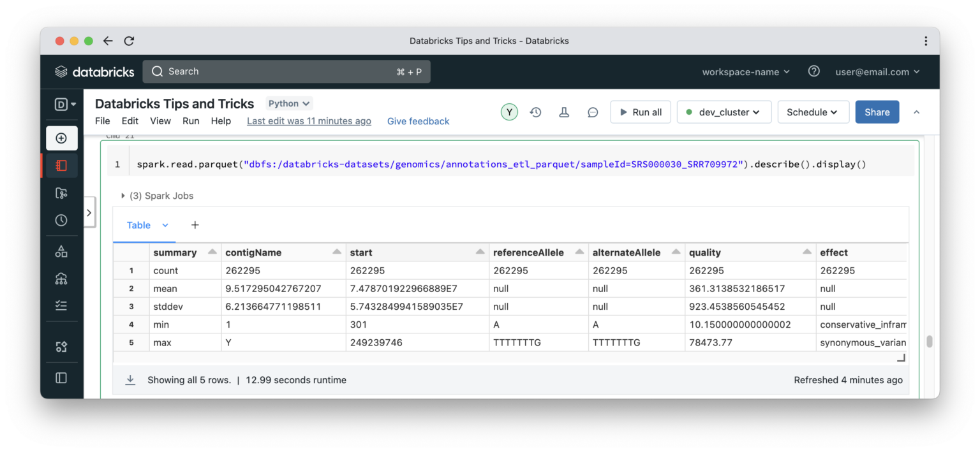The image size is (980, 452).
Task: Open the Python language dropdown
Action: pos(288,103)
